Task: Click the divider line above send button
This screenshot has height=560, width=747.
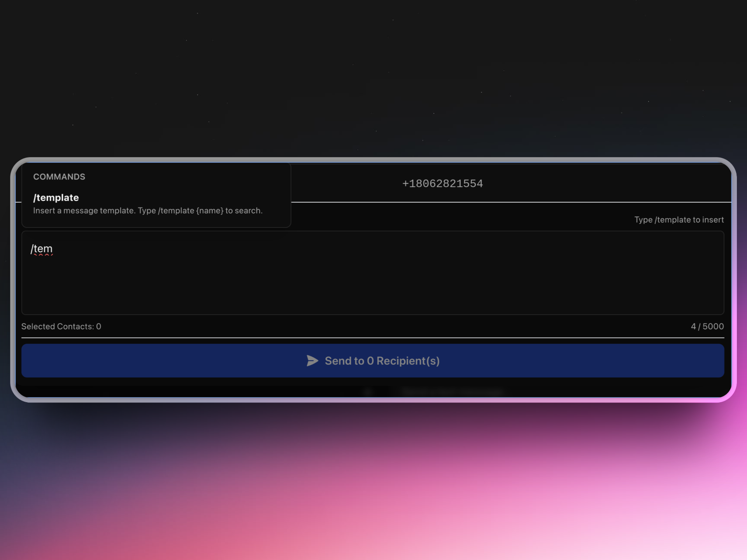Action: point(372,338)
